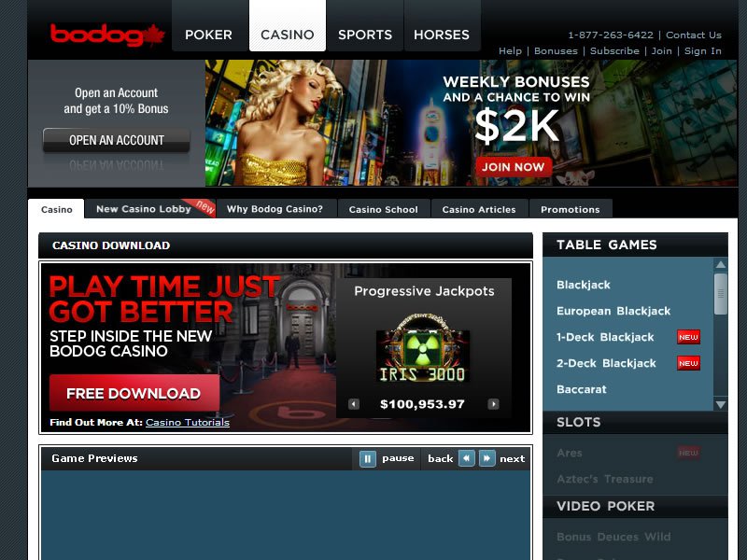Viewport: 747px width, 560px height.
Task: Click the Contact Us link
Action: (694, 35)
